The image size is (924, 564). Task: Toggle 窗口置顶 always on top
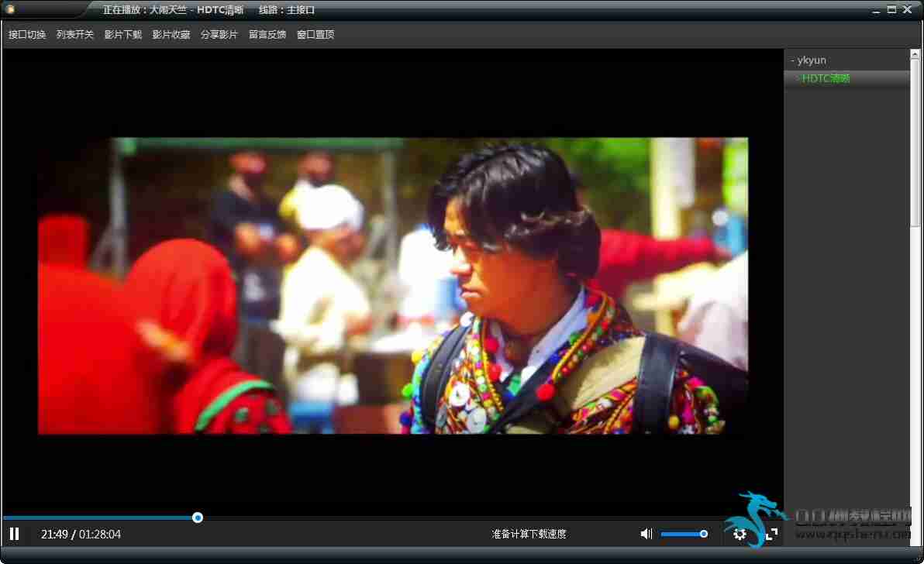click(315, 35)
